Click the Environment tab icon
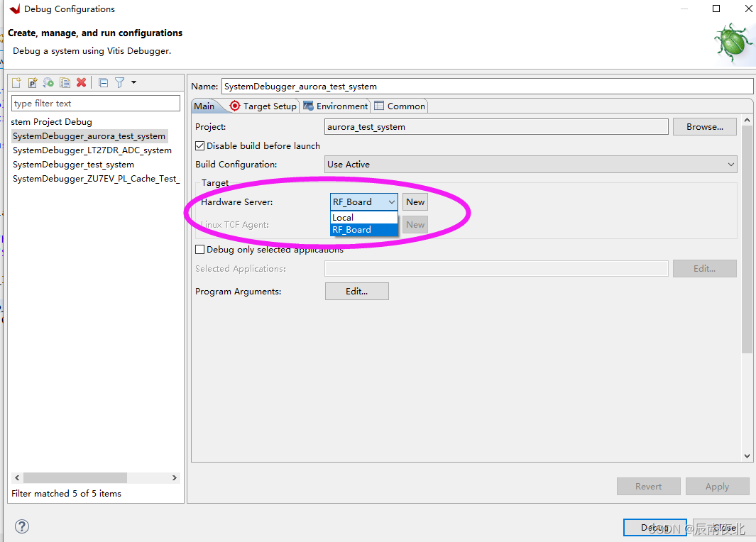This screenshot has height=542, width=756. (308, 106)
